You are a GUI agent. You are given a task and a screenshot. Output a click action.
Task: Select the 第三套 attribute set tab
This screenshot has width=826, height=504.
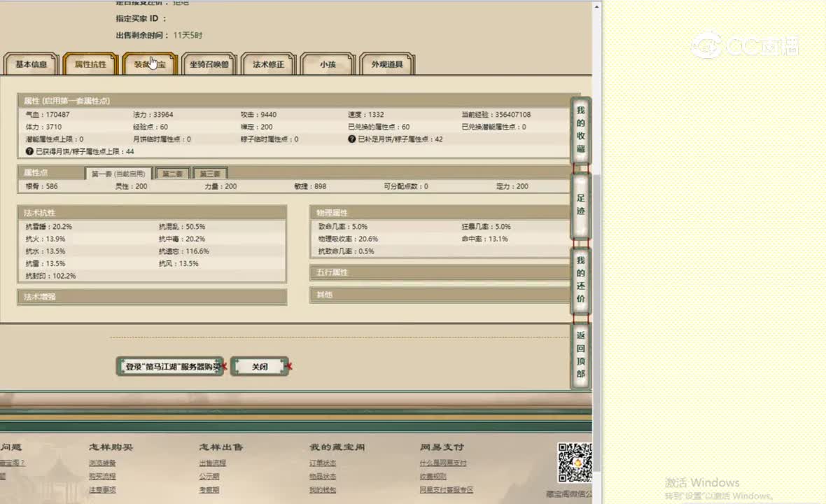(x=210, y=174)
